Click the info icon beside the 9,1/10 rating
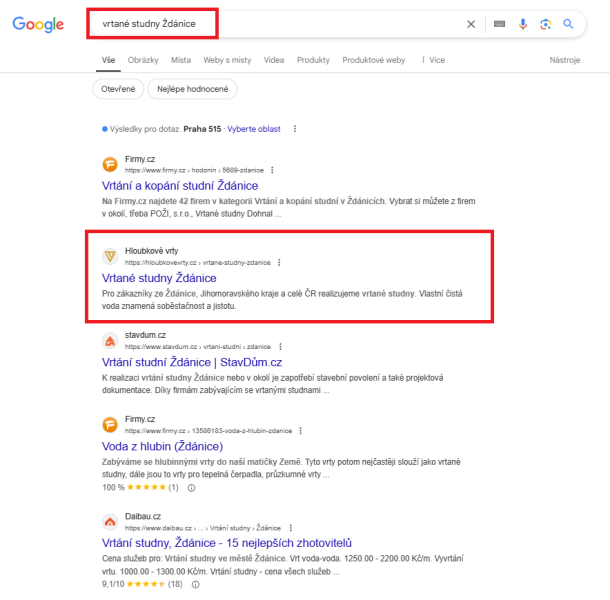The width and height of the screenshot is (610, 600). 196,584
